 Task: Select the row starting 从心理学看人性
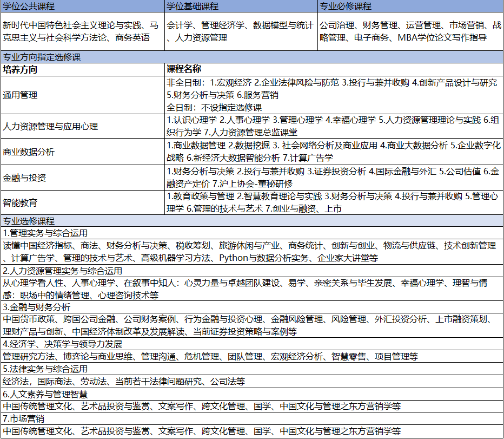(x=252, y=289)
